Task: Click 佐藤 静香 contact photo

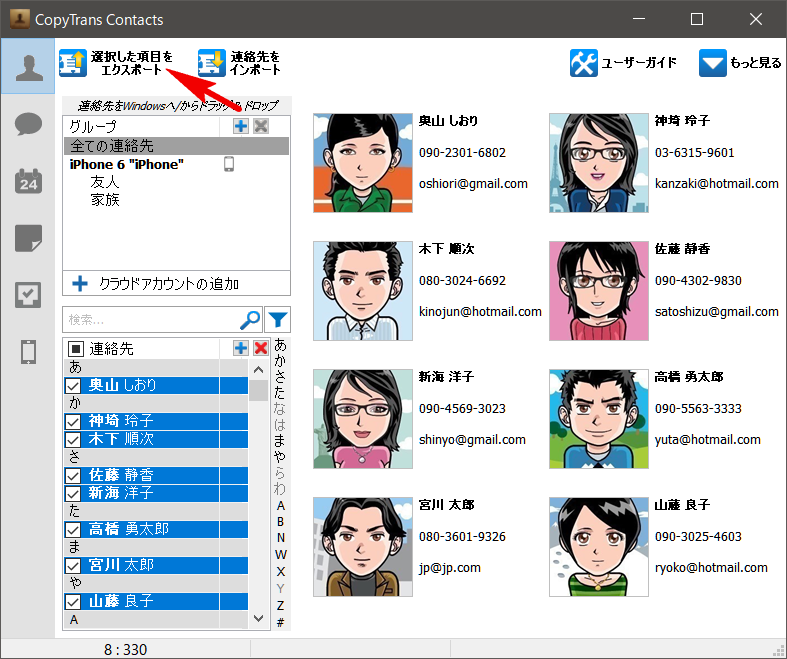Action: tap(599, 291)
